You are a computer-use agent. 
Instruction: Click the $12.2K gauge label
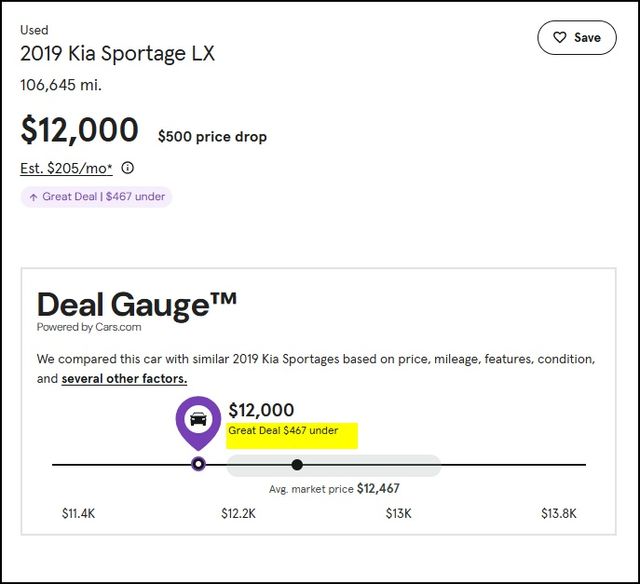(x=238, y=513)
